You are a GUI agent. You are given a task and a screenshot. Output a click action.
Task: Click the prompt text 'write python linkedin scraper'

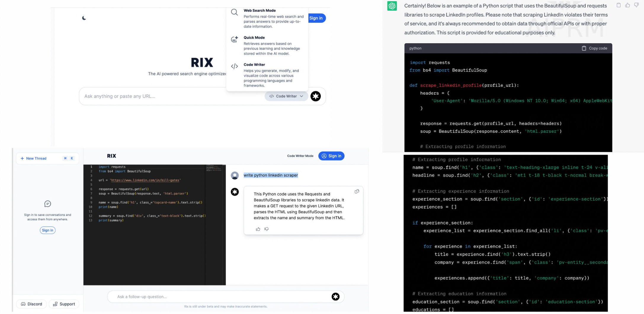[x=271, y=175]
